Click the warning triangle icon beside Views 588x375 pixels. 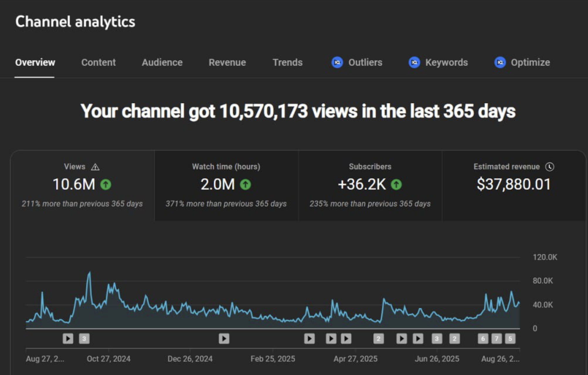point(95,167)
